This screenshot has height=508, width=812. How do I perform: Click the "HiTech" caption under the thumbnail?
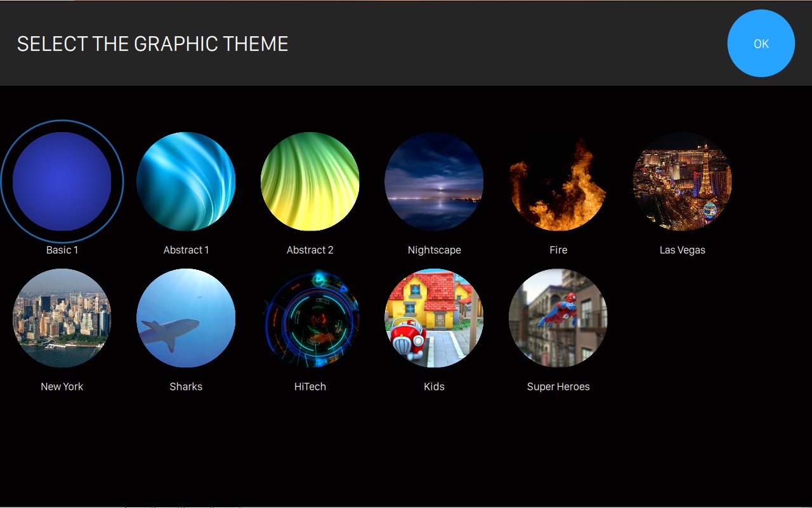point(310,387)
